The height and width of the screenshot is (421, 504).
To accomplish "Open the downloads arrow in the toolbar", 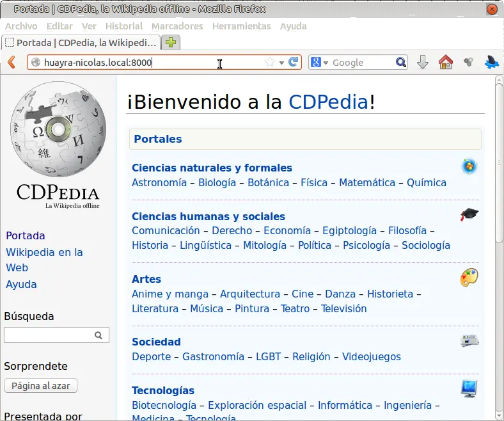I will [x=423, y=62].
